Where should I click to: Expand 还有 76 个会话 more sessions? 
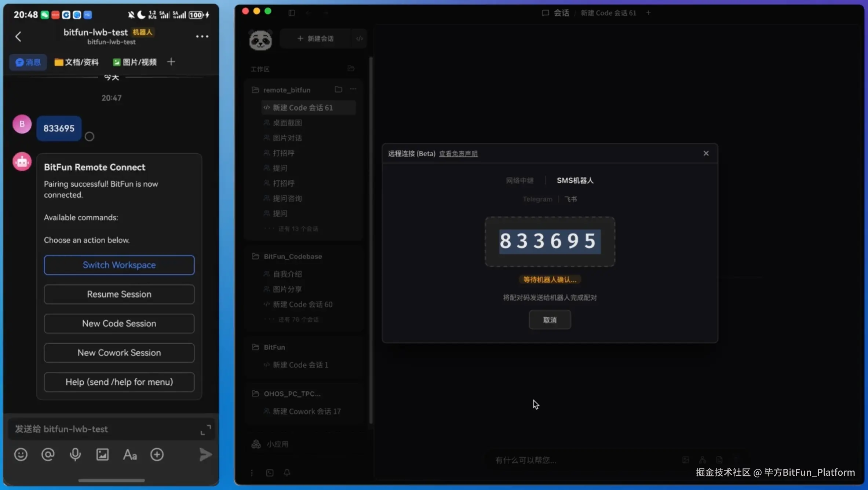click(298, 319)
